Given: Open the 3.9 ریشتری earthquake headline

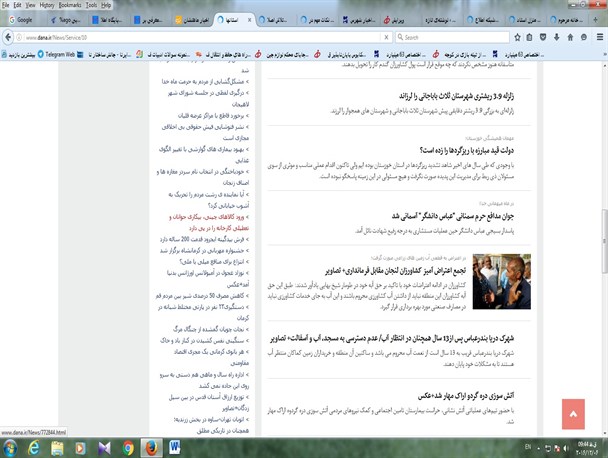Looking at the screenshot, I should click(456, 96).
